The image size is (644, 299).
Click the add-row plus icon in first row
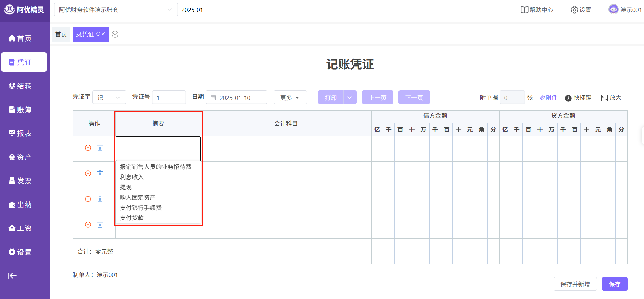point(88,148)
